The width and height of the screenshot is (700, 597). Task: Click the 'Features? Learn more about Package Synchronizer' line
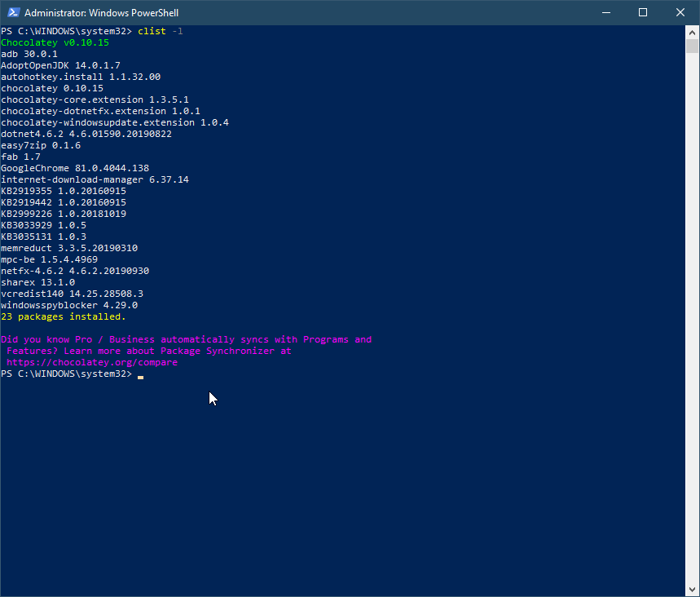pyautogui.click(x=148, y=351)
